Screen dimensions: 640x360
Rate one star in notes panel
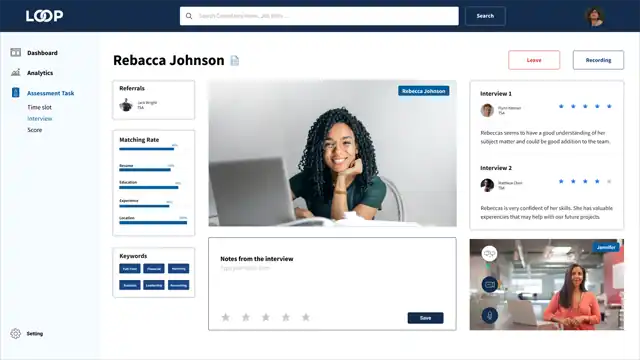tap(225, 317)
